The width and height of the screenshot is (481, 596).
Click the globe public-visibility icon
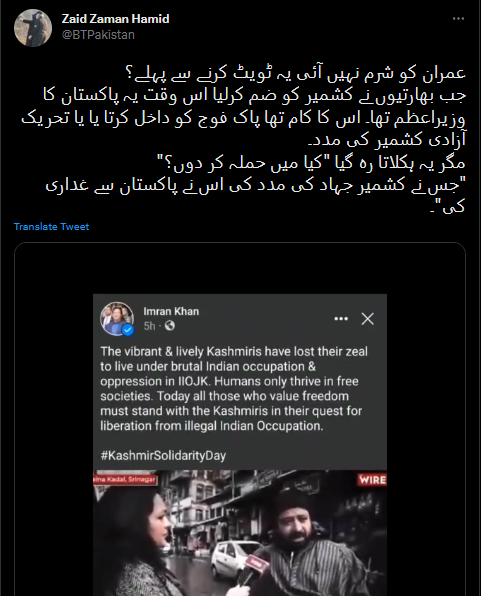pyautogui.click(x=170, y=326)
